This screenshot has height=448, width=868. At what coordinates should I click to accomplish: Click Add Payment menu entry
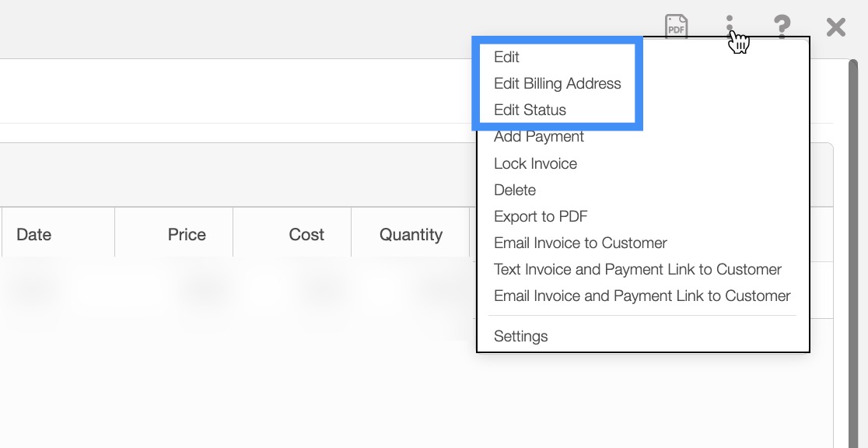pyautogui.click(x=538, y=137)
